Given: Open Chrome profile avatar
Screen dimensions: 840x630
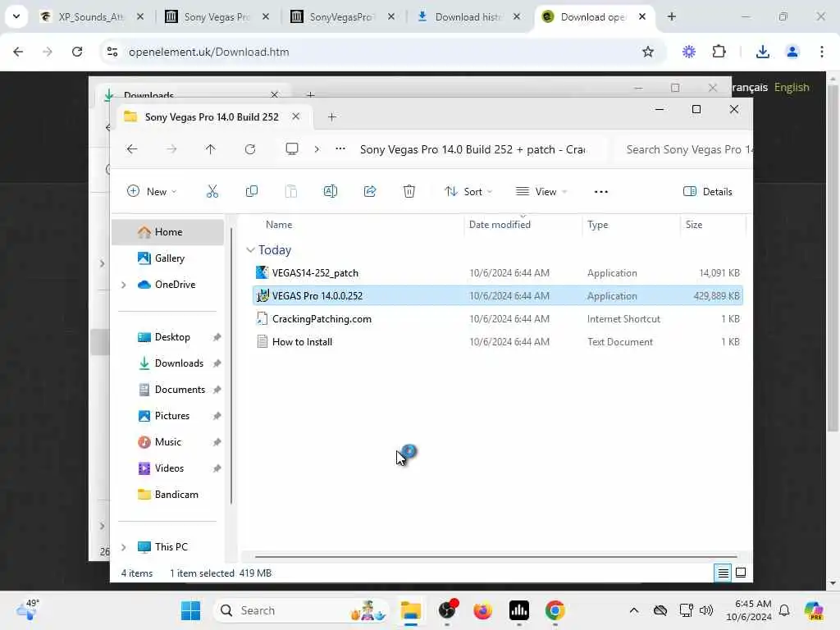Looking at the screenshot, I should coord(792,52).
